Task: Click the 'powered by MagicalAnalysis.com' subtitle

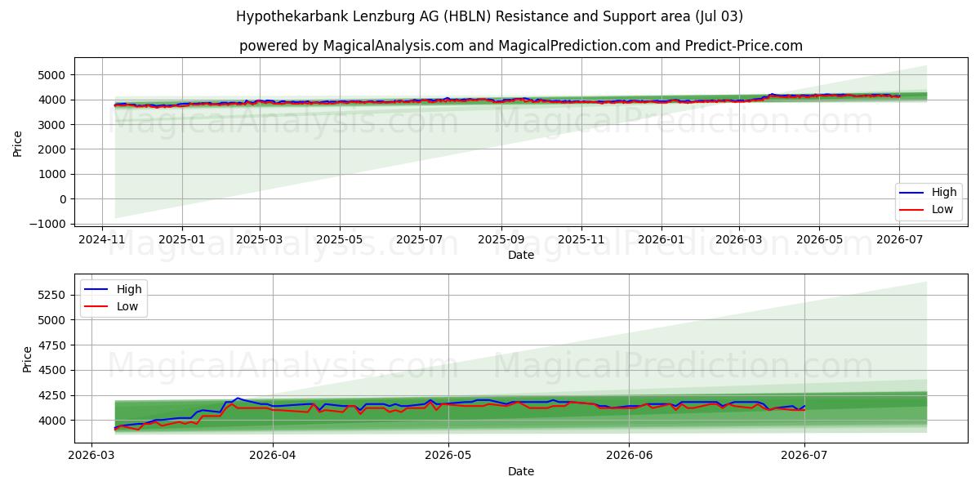Action: [x=521, y=46]
